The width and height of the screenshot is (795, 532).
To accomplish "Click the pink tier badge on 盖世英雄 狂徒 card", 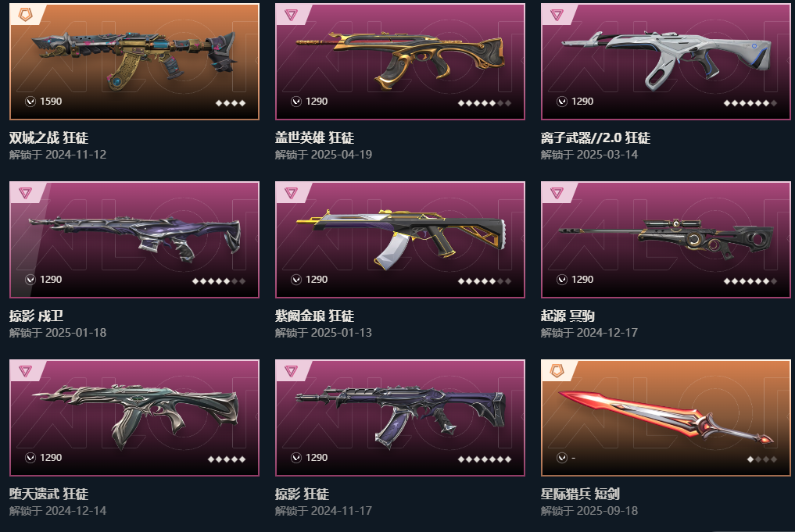I will tap(291, 15).
